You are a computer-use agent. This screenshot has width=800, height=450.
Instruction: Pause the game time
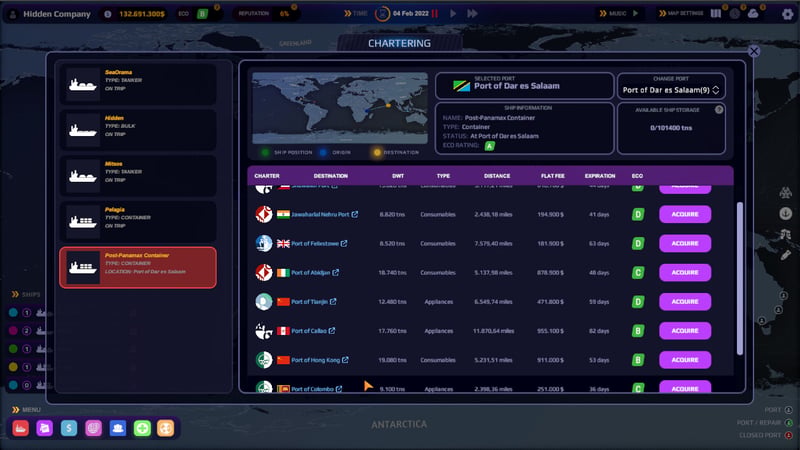click(x=435, y=13)
